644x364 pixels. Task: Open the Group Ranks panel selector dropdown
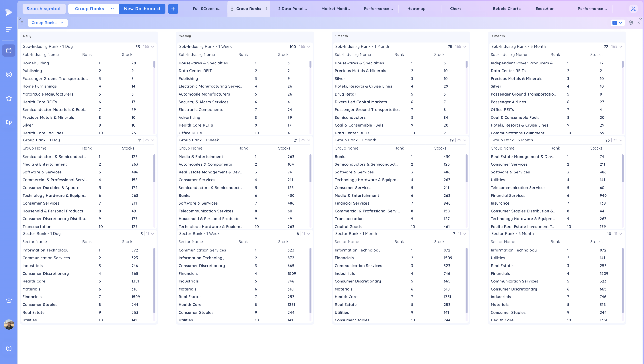click(47, 23)
